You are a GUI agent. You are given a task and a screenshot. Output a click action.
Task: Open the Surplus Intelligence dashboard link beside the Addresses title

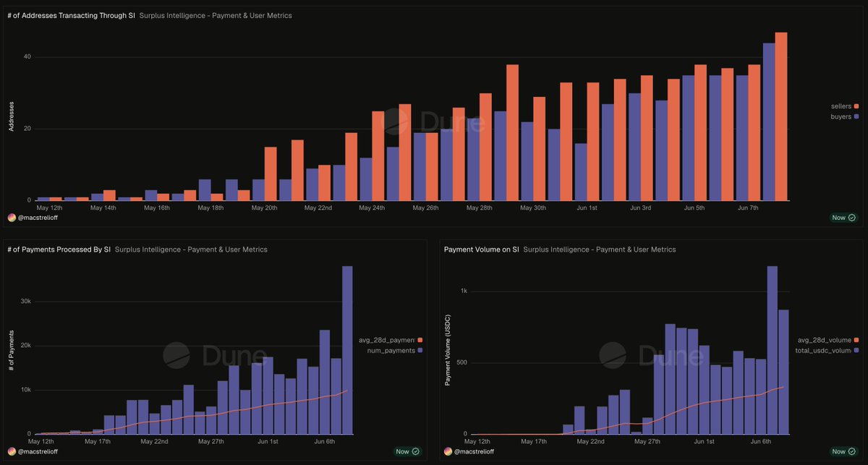point(216,15)
